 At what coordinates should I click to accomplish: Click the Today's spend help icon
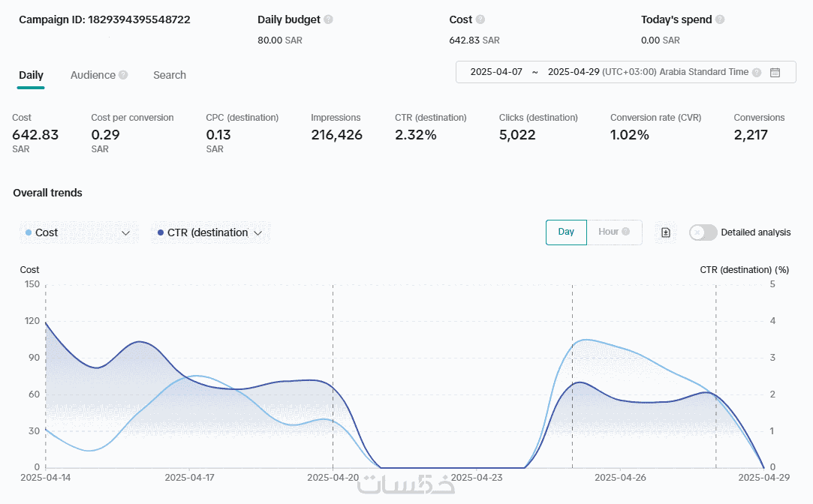(x=720, y=19)
